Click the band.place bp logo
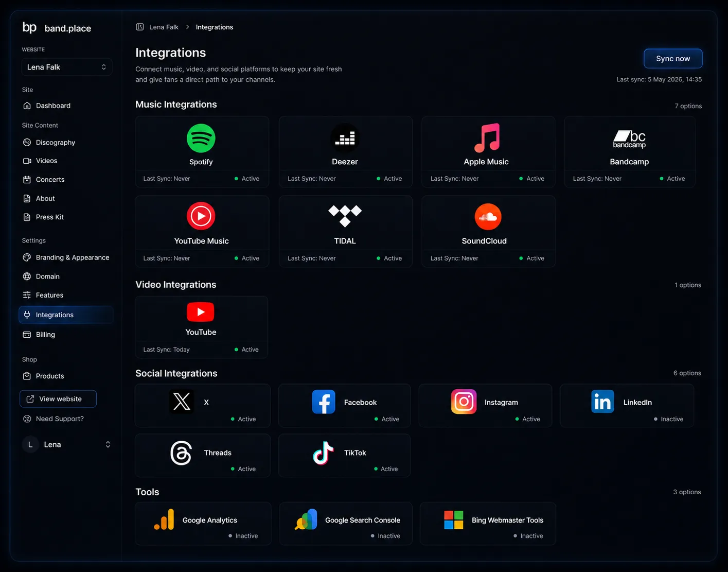 [x=30, y=27]
